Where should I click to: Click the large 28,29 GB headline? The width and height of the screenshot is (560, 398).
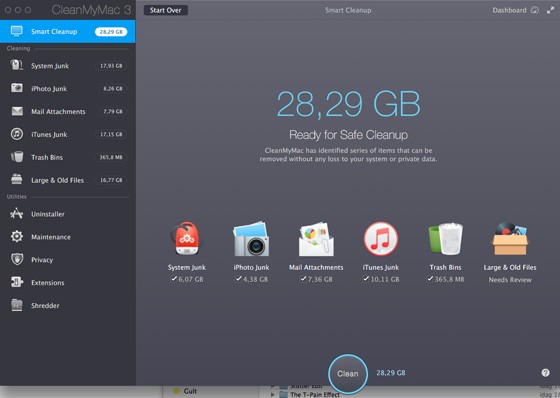(x=348, y=104)
